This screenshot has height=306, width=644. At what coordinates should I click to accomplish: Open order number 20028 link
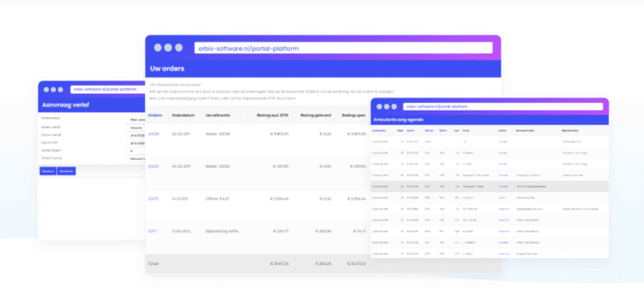point(153,134)
